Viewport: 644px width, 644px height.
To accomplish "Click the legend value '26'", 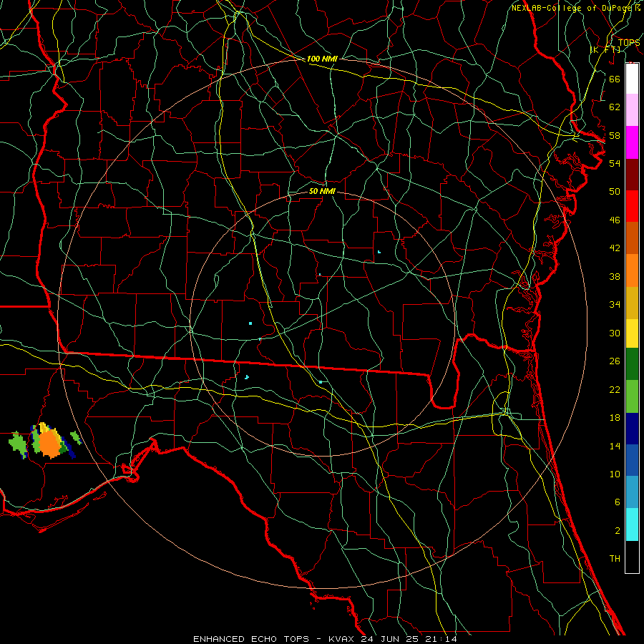I will click(x=615, y=361).
